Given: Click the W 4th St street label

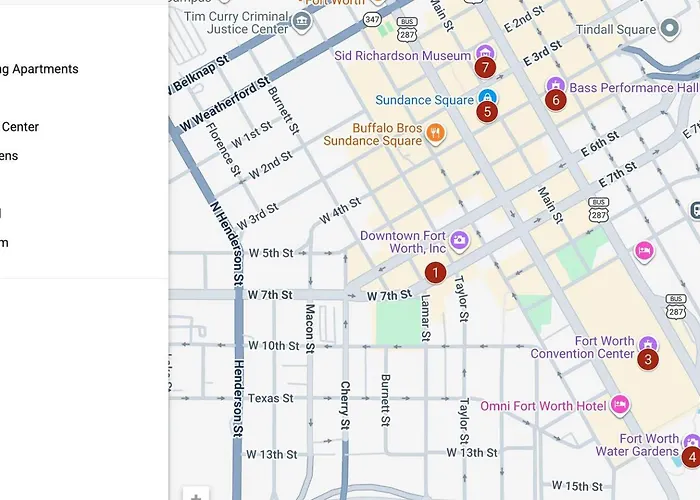Looking at the screenshot, I should [340, 211].
